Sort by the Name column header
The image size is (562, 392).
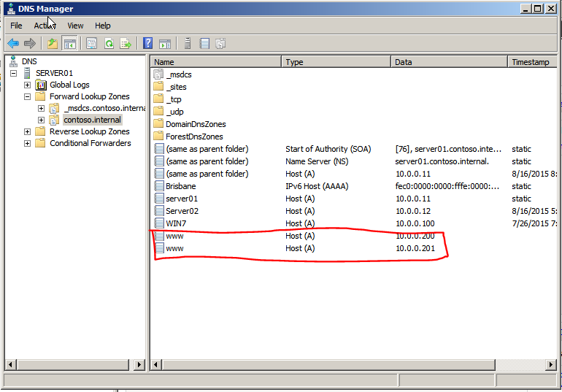216,62
